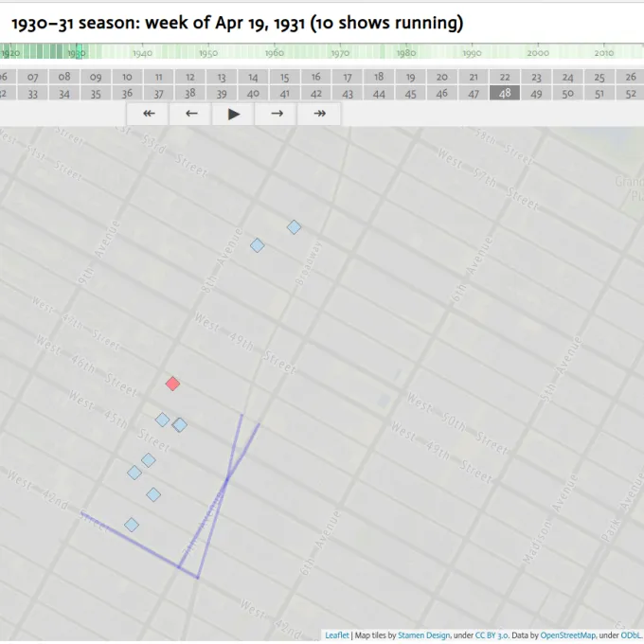644x644 pixels.
Task: Step back one week with left arrow
Action: coord(191,114)
